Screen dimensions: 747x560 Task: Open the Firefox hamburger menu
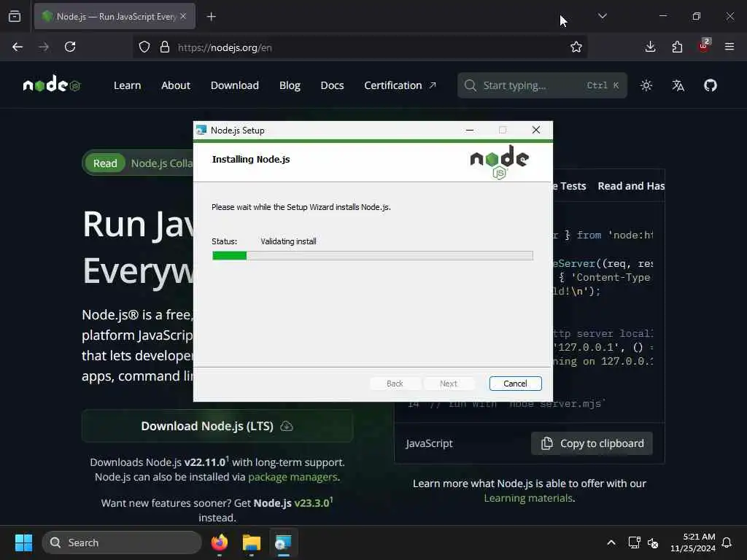tap(729, 47)
